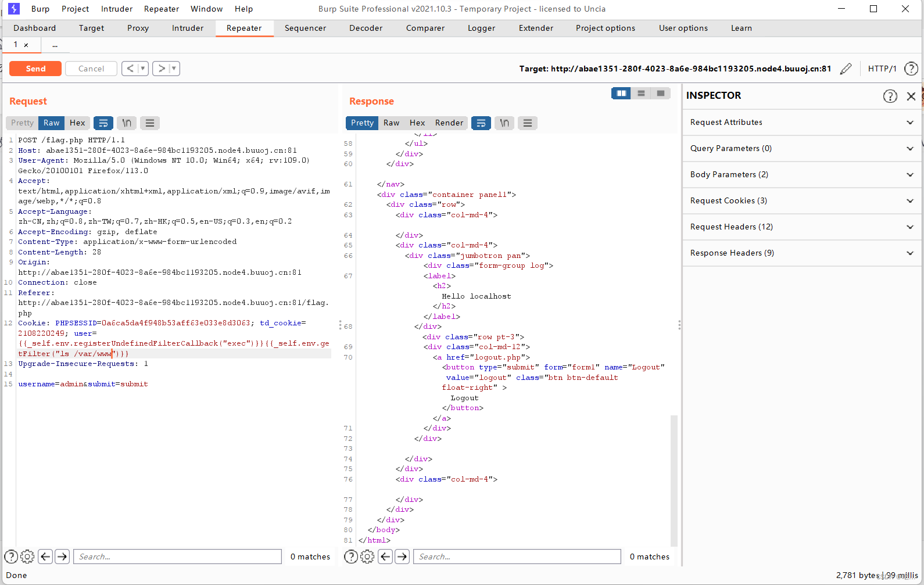Expand Response Headers (9) section
The height and width of the screenshot is (585, 924).
(x=802, y=253)
